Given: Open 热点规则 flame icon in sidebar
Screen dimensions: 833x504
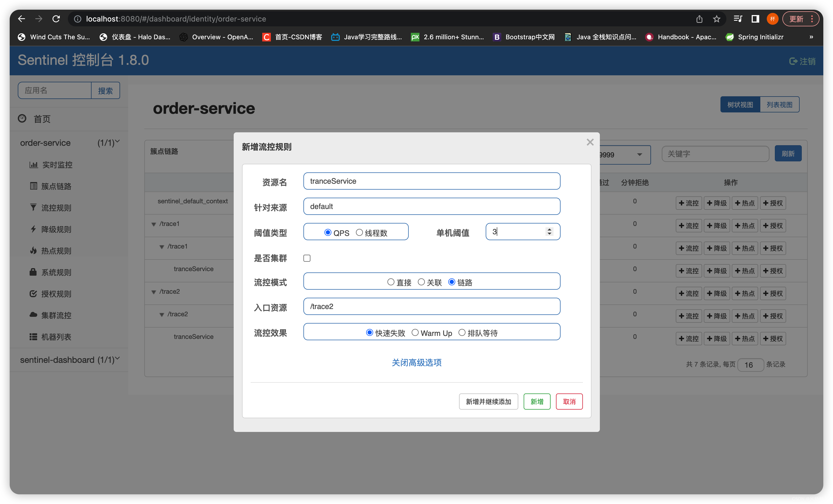Looking at the screenshot, I should point(33,251).
